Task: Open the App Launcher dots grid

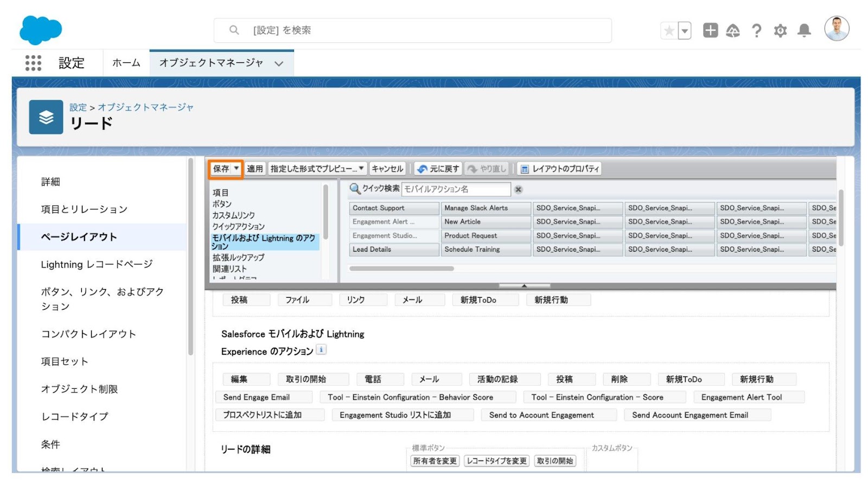Action: click(33, 63)
